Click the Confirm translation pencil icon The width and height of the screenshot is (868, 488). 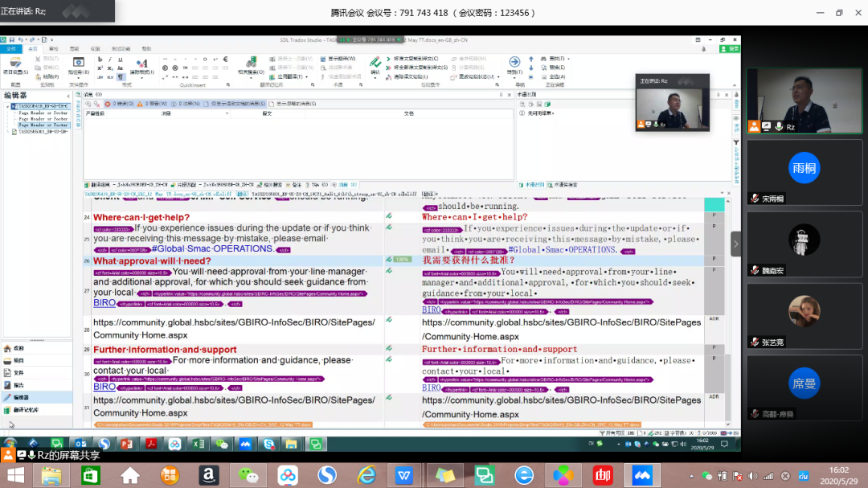[375, 64]
